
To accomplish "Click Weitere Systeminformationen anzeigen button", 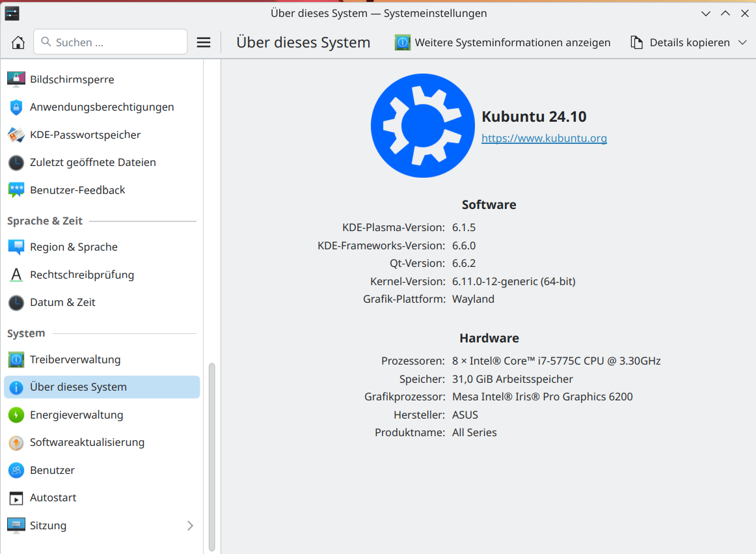I will (502, 42).
